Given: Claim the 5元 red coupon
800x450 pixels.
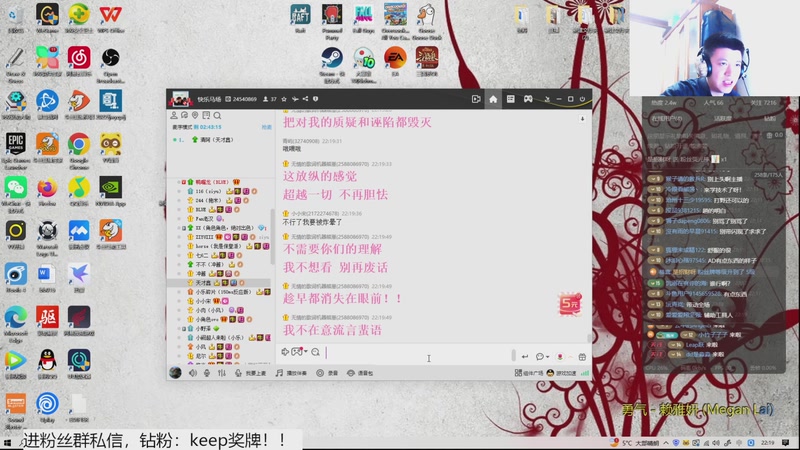Looking at the screenshot, I should [x=569, y=305].
